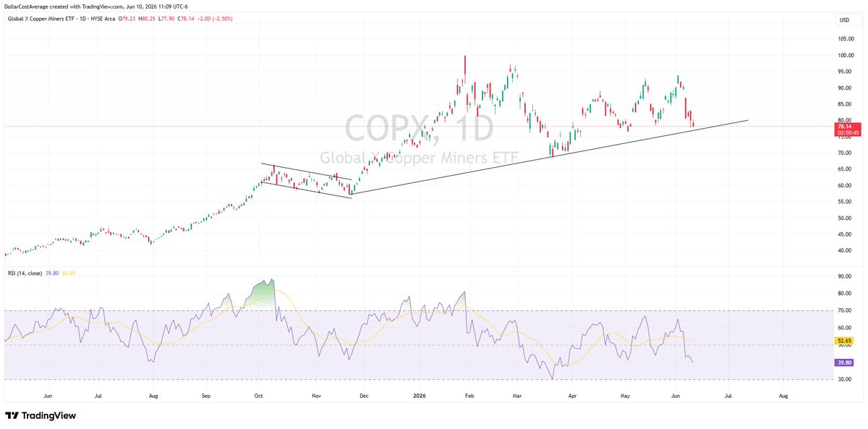This screenshot has height=429, width=868.
Task: Click the 60.00 price axis label
Action: click(845, 185)
